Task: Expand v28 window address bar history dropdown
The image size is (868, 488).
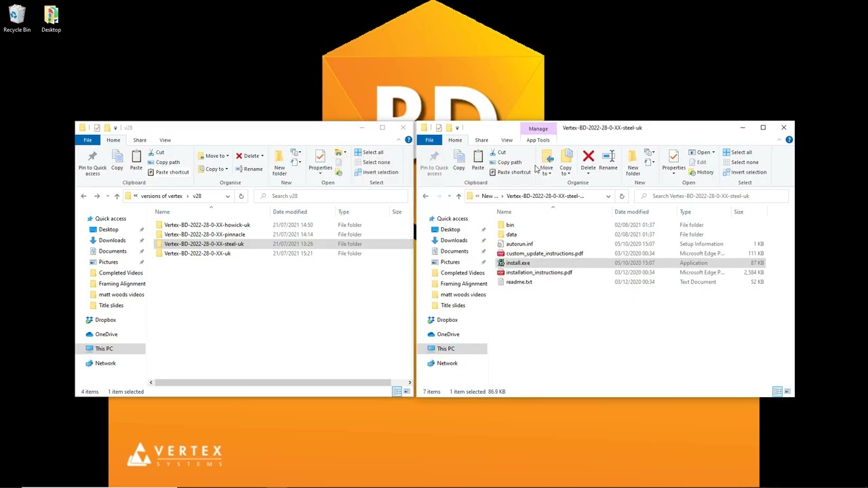Action: tap(227, 196)
